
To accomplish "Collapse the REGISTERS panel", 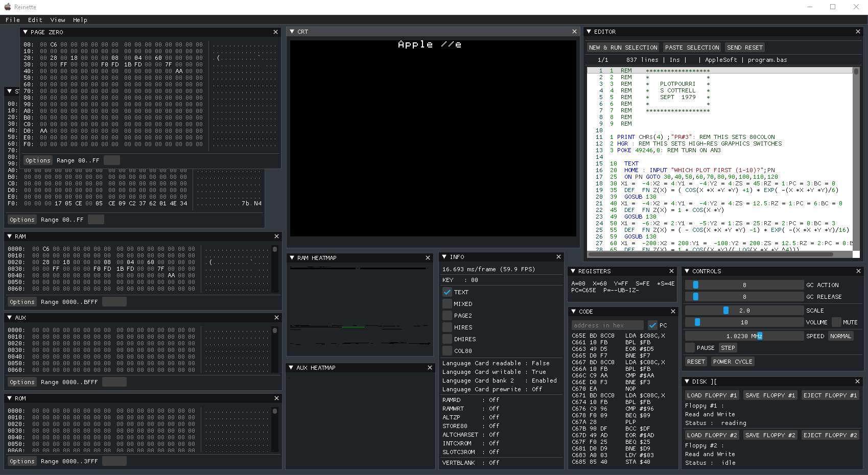I will tap(573, 271).
